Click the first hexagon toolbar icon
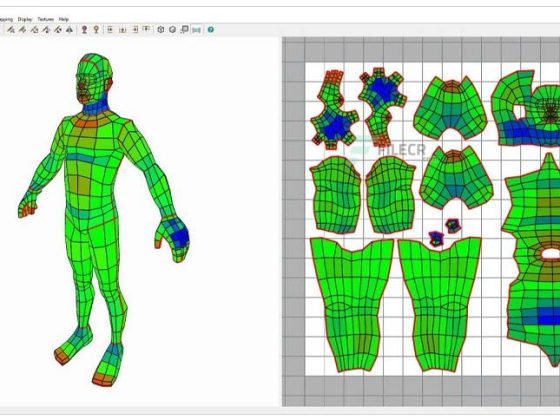 (x=161, y=30)
